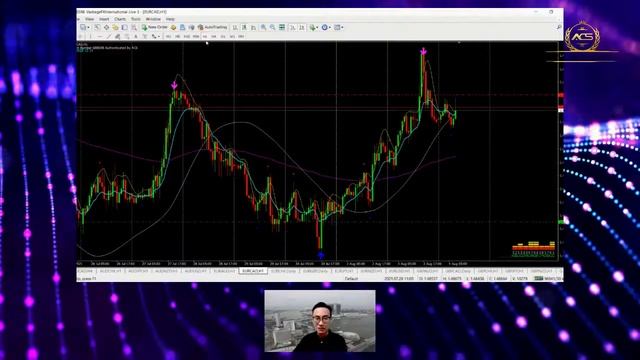Select the Arrows drawing tool
This screenshot has height=360, width=640.
tap(154, 36)
